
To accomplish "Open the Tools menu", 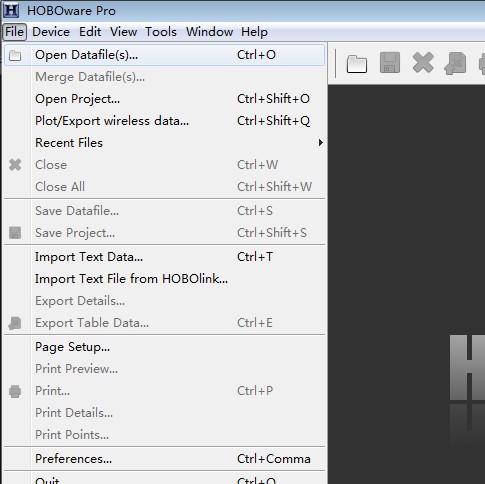I will pos(161,32).
